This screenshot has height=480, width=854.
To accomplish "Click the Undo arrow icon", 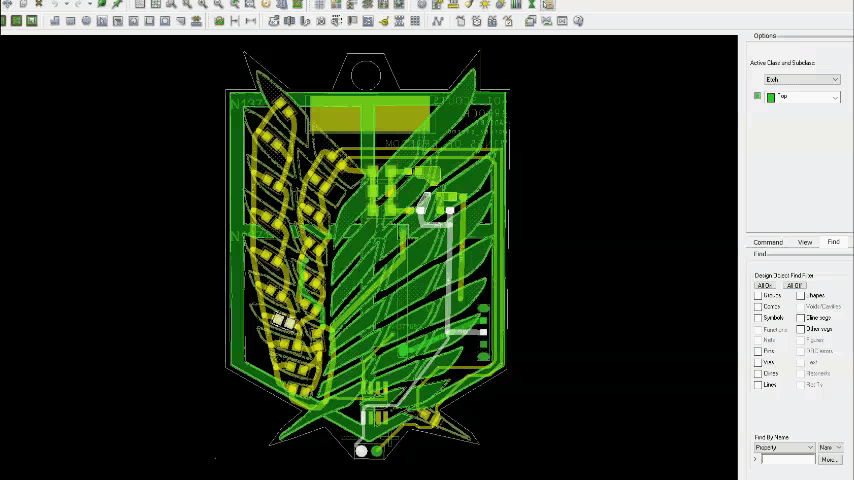I will pyautogui.click(x=55, y=4).
